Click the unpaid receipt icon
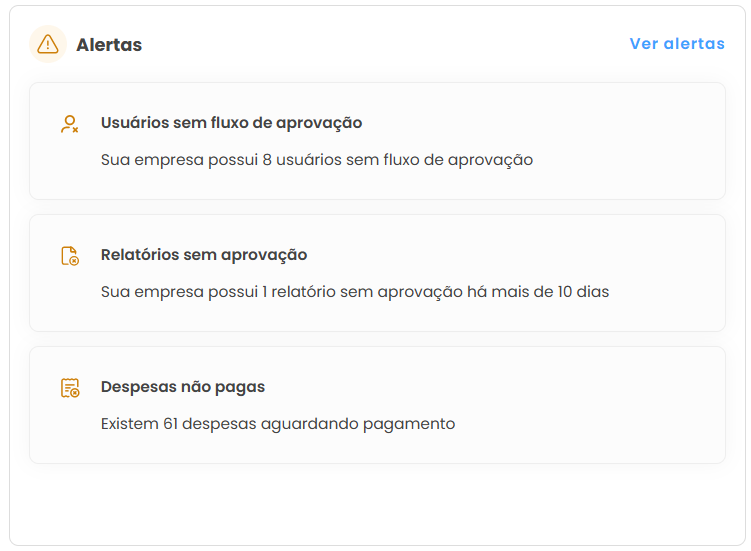 (70, 388)
